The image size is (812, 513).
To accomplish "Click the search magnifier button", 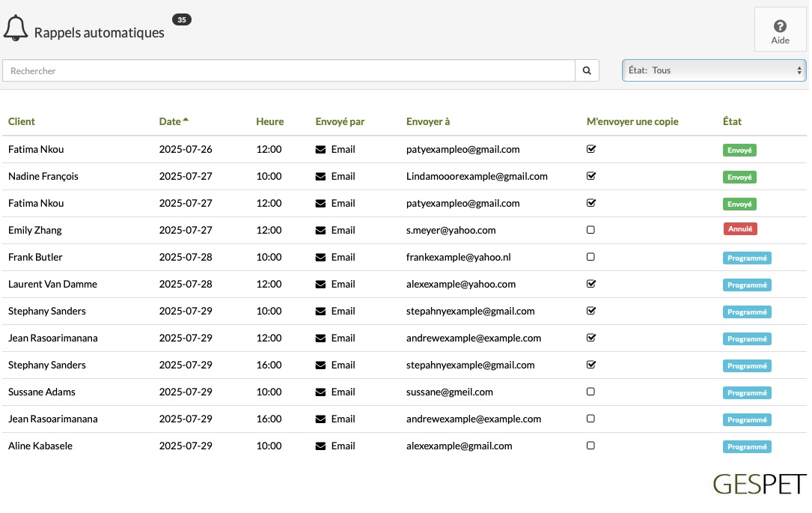I will point(587,70).
